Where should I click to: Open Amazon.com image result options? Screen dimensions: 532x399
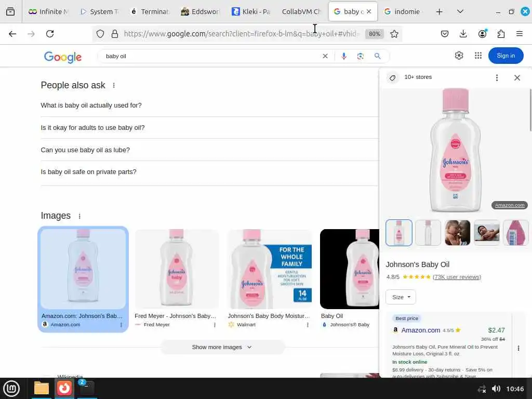[121, 325]
